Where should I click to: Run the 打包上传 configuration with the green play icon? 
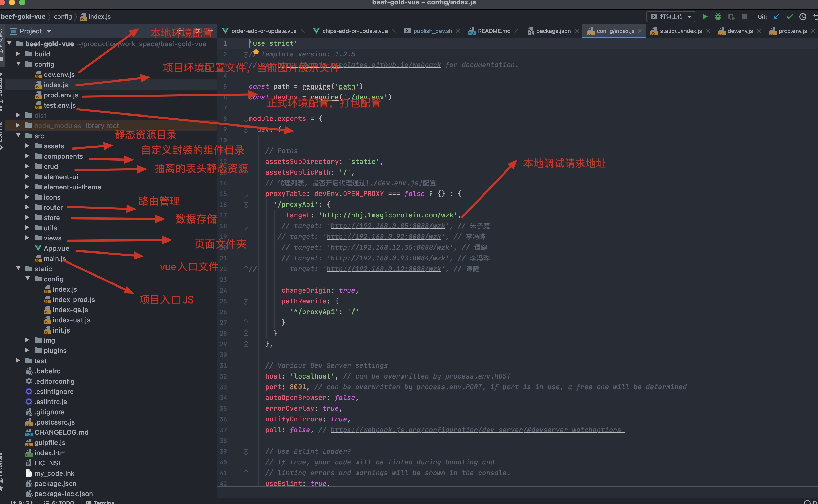point(705,17)
